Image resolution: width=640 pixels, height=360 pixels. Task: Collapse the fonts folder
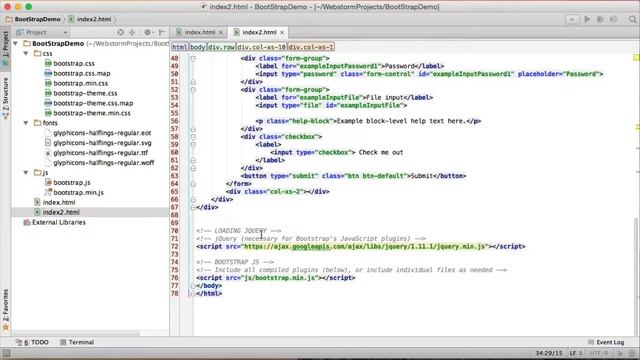coord(26,123)
